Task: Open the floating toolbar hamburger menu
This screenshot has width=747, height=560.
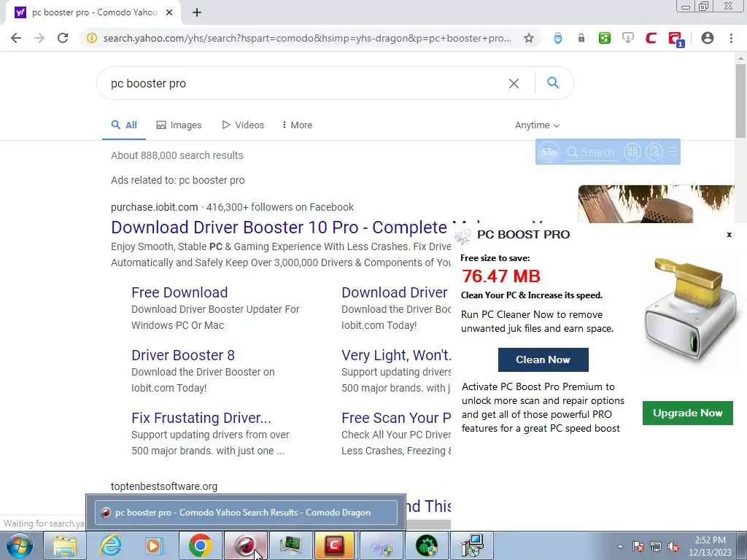Action: [x=672, y=152]
